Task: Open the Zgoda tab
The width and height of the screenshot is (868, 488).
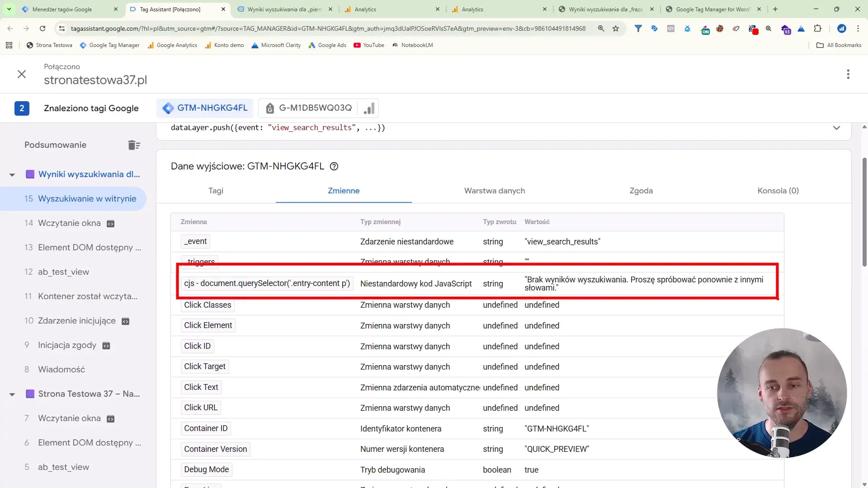Action: [641, 191]
